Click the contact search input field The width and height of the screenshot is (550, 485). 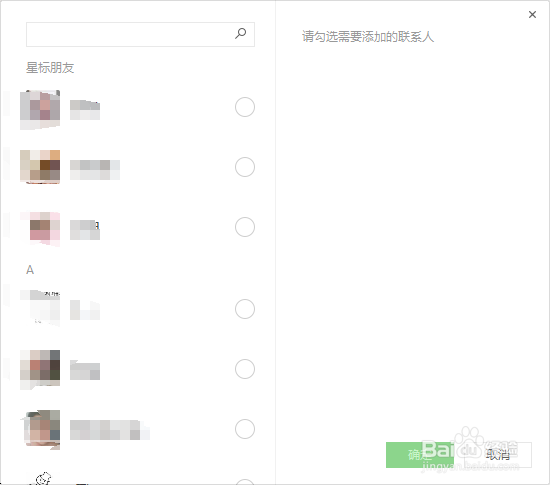click(x=140, y=34)
